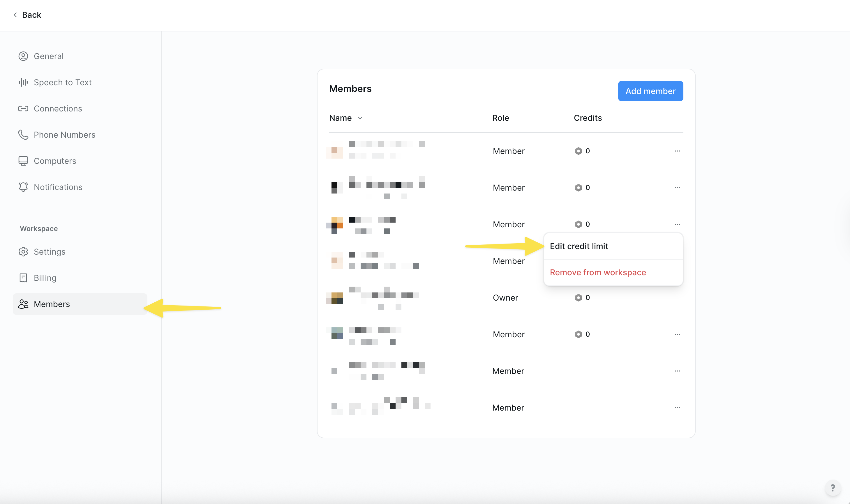Click the workspace Settings gear icon
850x504 pixels.
pyautogui.click(x=23, y=251)
